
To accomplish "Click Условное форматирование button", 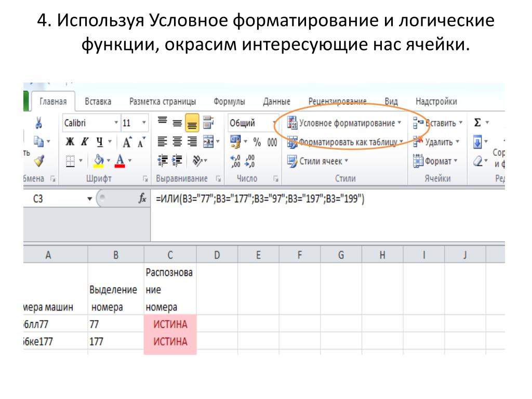I will tap(344, 123).
